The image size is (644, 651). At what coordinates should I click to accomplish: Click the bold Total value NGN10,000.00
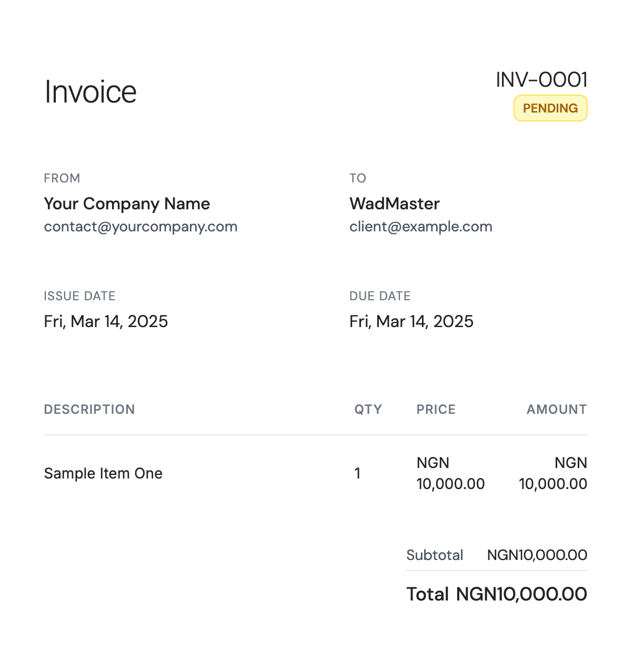[x=521, y=594]
